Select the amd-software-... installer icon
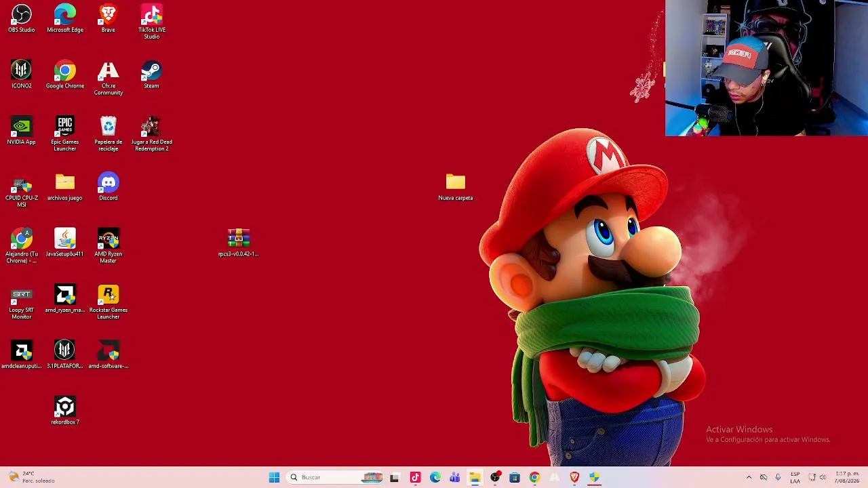The width and height of the screenshot is (868, 488). (108, 354)
